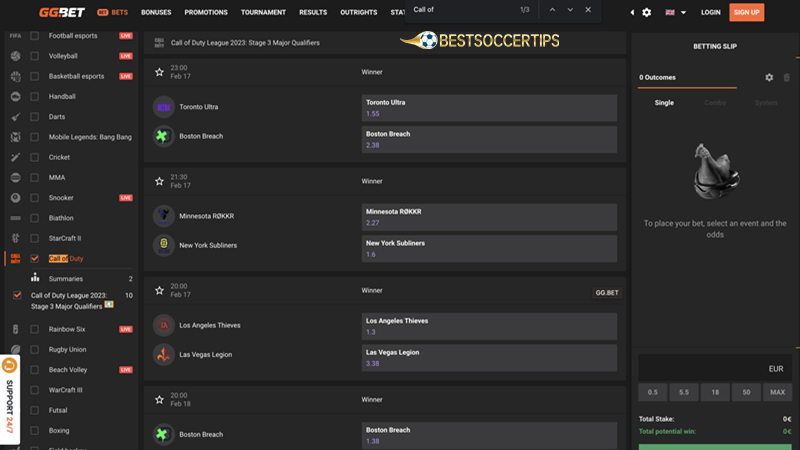Open Summaries chart icon
Screen dimensions: 800x450
pos(35,278)
